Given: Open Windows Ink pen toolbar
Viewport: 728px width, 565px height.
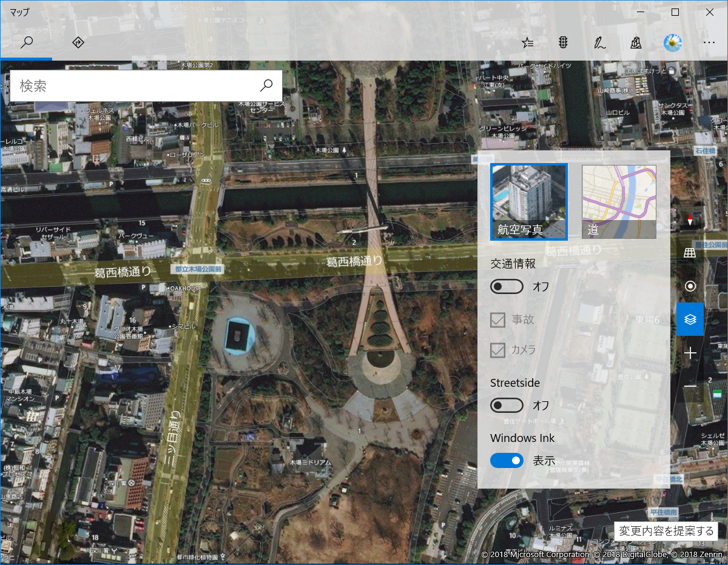Looking at the screenshot, I should (x=599, y=42).
